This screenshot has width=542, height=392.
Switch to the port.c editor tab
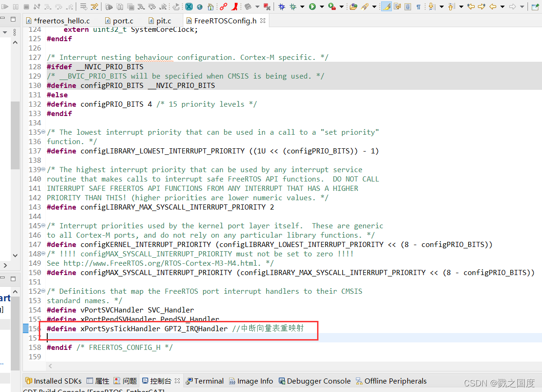pyautogui.click(x=119, y=21)
